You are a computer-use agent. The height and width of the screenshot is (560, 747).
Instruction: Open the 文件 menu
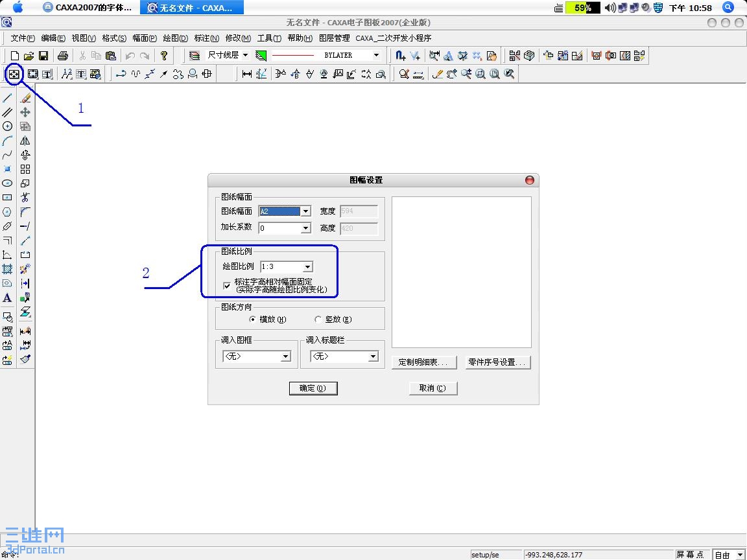click(23, 38)
